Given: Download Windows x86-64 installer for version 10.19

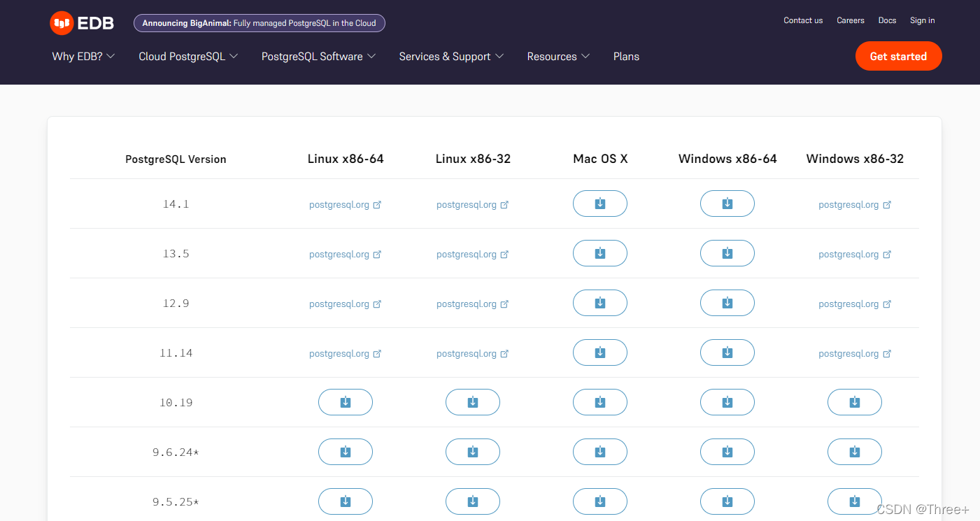Looking at the screenshot, I should 727,401.
